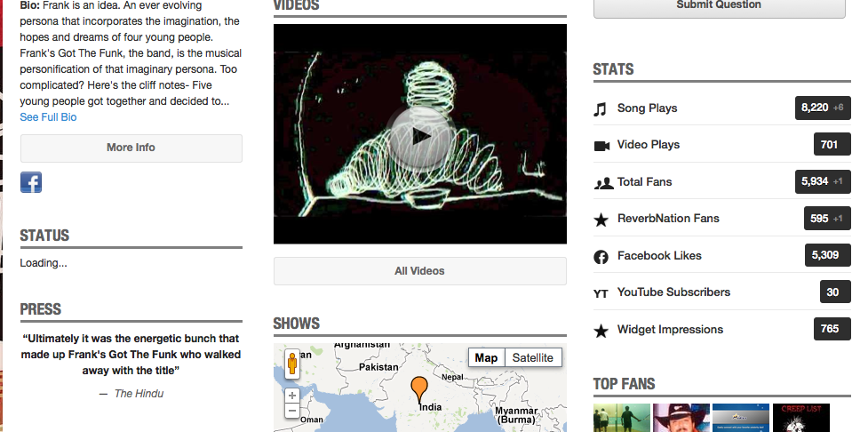Switch map to Satellite view
The width and height of the screenshot is (868, 432).
click(532, 358)
